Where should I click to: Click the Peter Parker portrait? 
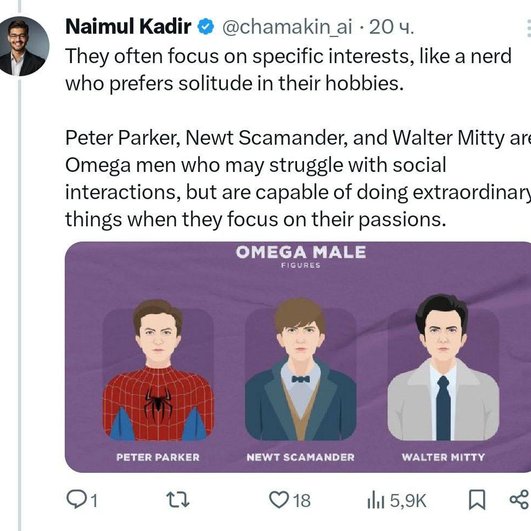158,370
